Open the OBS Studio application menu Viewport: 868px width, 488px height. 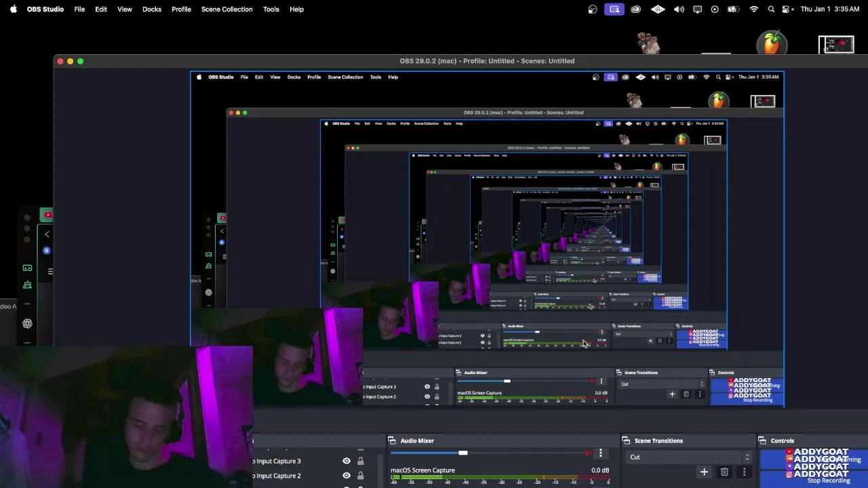45,9
